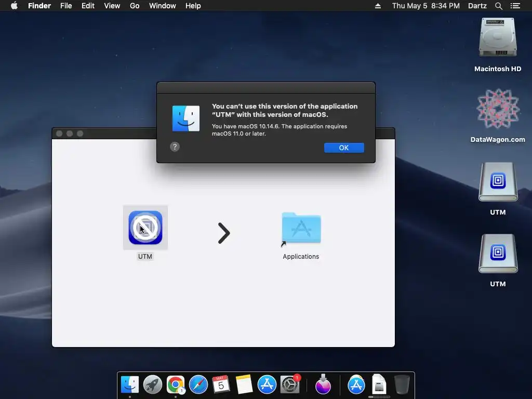Viewport: 532px width, 399px height.
Task: Select the UTM app icon in installer window
Action: click(145, 228)
